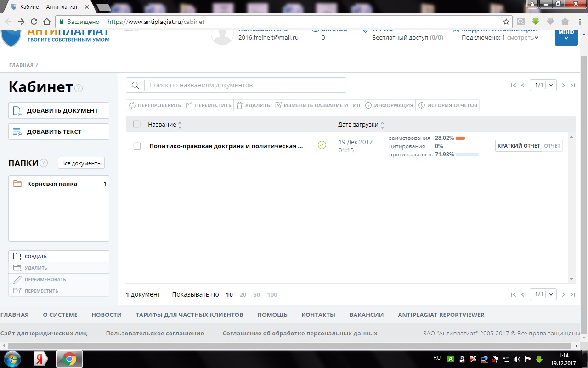Tick the checkbox for Политико-правовая доктрина document
This screenshot has width=588, height=368.
137,146
